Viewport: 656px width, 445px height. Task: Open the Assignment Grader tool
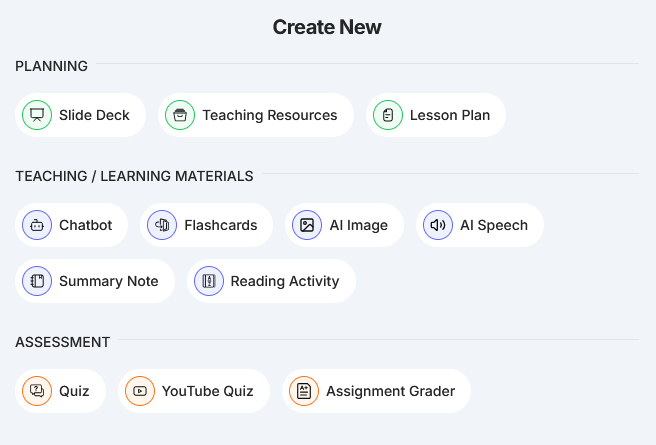pyautogui.click(x=390, y=391)
